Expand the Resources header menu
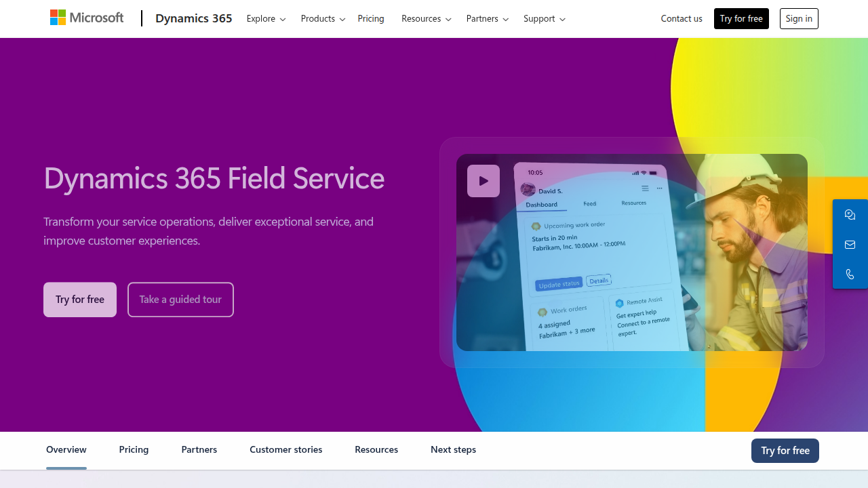Viewport: 868px width, 488px height. 426,19
